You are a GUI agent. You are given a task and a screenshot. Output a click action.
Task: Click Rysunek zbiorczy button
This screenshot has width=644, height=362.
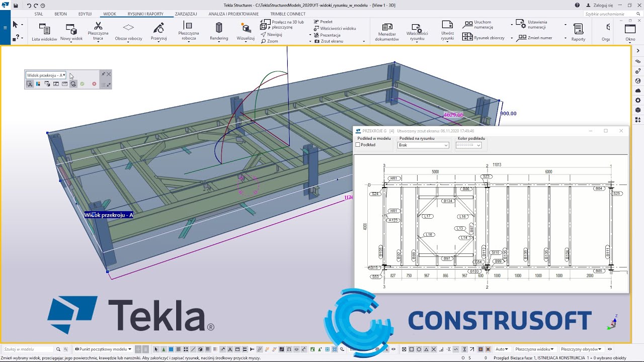click(484, 38)
